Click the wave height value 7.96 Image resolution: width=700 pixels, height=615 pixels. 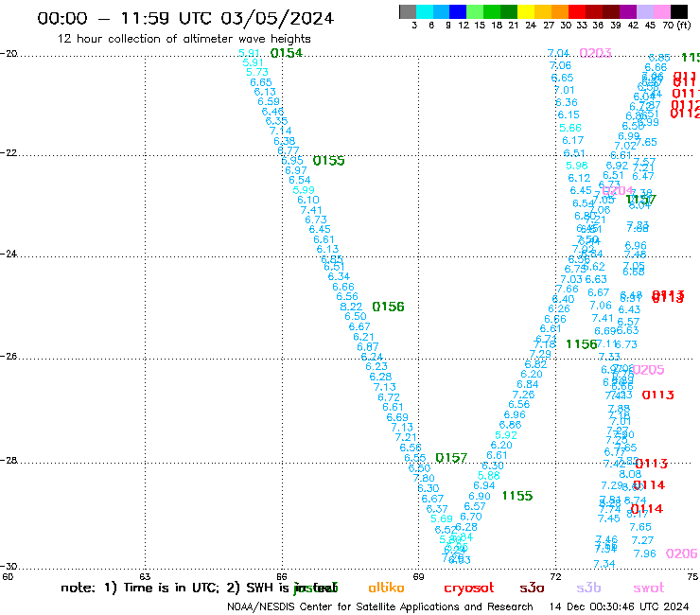[644, 553]
